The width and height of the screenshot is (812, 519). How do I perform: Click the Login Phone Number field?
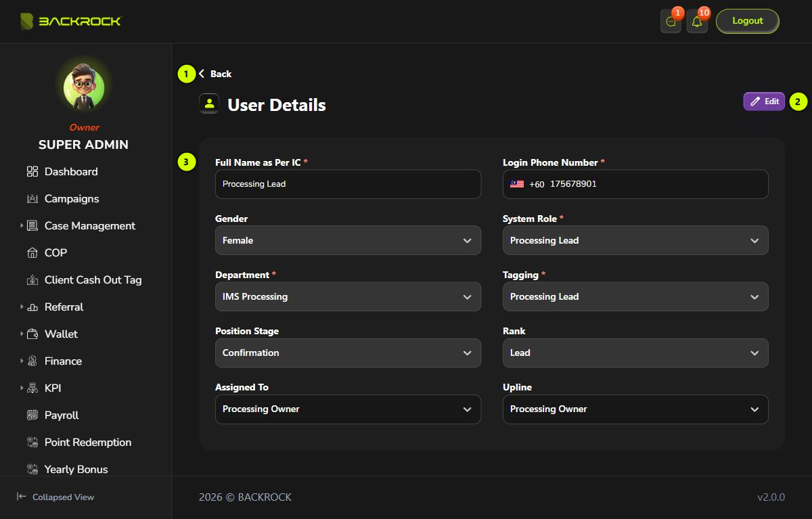pyautogui.click(x=635, y=184)
